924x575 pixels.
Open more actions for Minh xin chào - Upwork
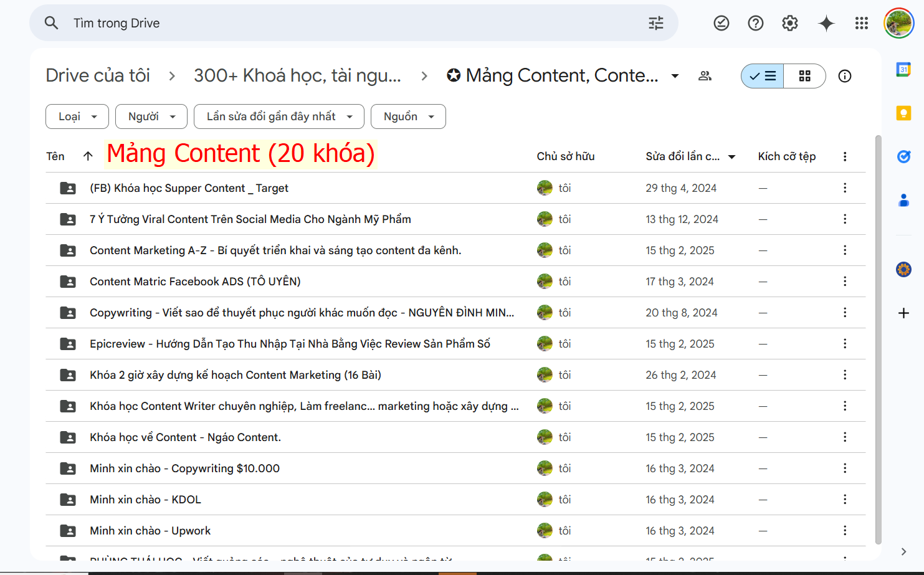point(845,530)
